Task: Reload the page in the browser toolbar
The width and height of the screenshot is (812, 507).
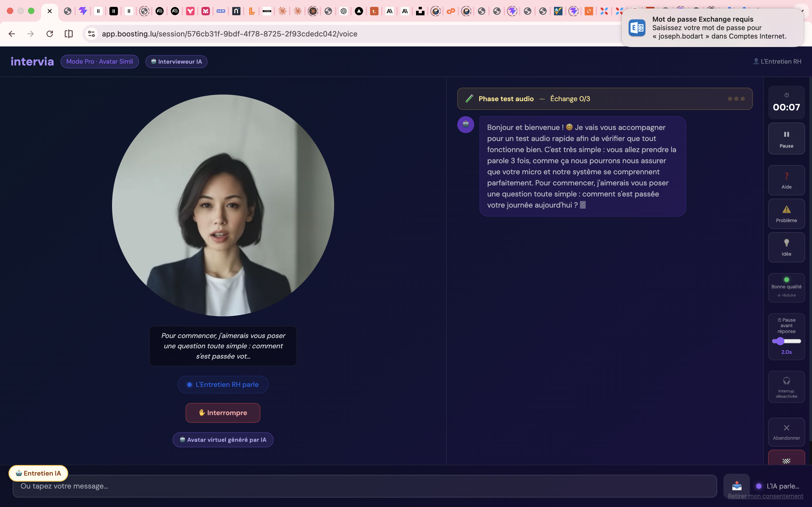Action: point(50,34)
